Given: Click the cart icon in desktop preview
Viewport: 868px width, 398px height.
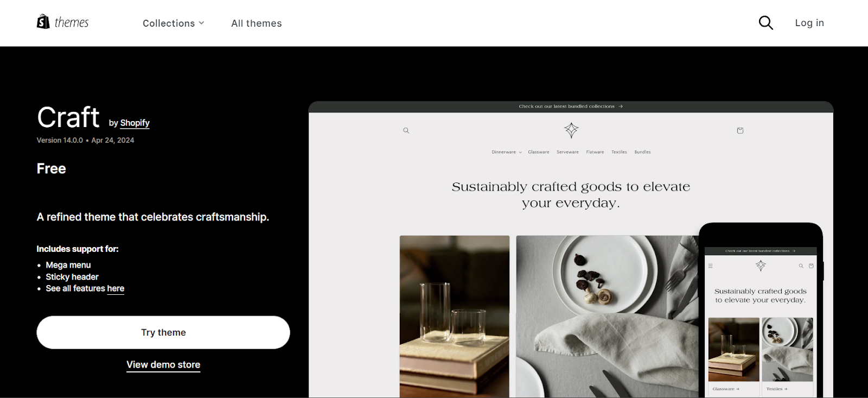Looking at the screenshot, I should point(740,130).
